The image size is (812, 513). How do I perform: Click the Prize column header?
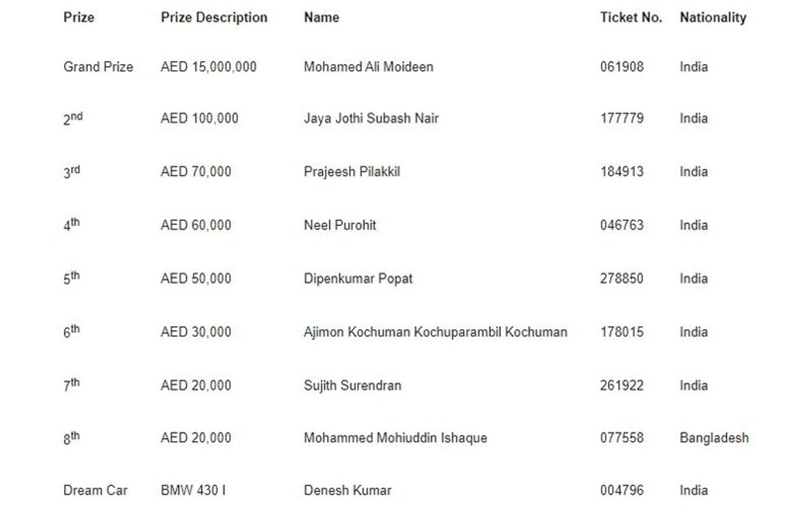79,18
